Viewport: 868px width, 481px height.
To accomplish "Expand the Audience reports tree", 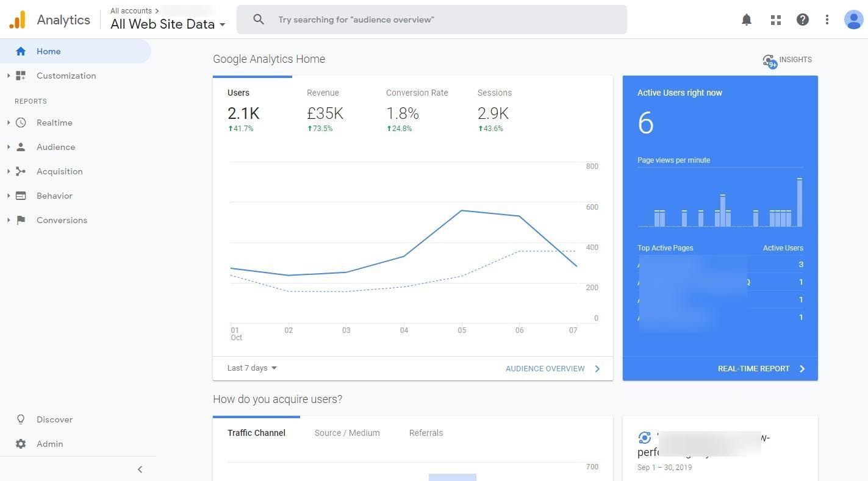I will coord(8,147).
